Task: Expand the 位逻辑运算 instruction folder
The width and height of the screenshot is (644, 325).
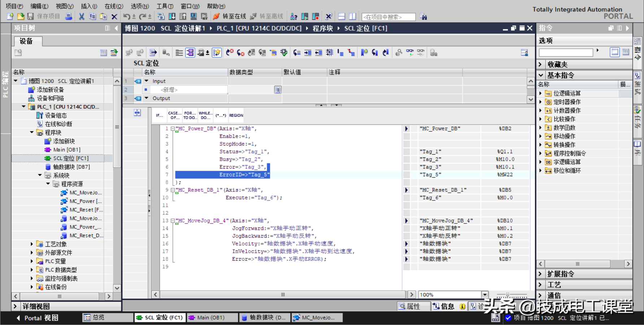Action: (540, 93)
